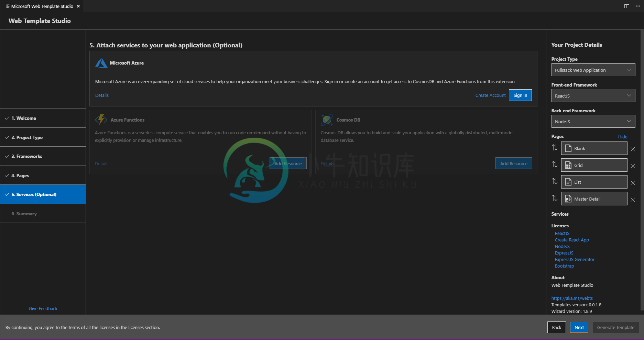Open the Create React App license link

tap(572, 240)
